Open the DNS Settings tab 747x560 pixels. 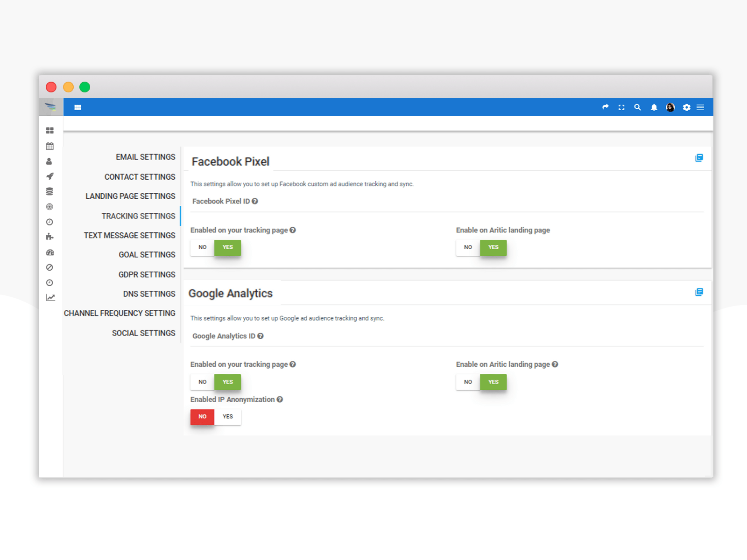(x=149, y=294)
